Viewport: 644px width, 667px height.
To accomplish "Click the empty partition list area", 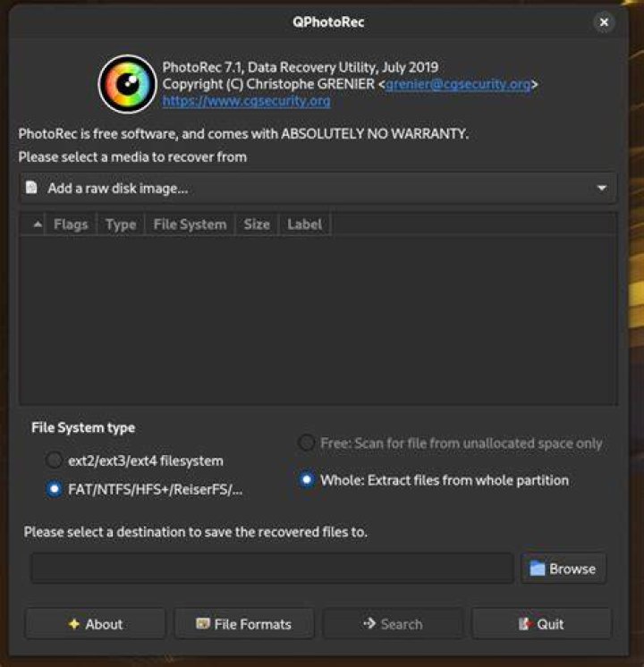I will pos(318,320).
